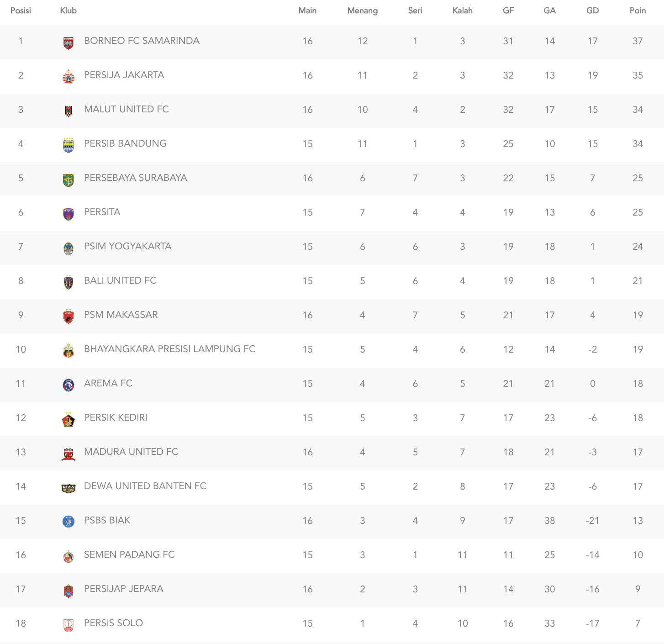Sort the table by Poin column header
Image resolution: width=664 pixels, height=644 pixels.
click(638, 11)
